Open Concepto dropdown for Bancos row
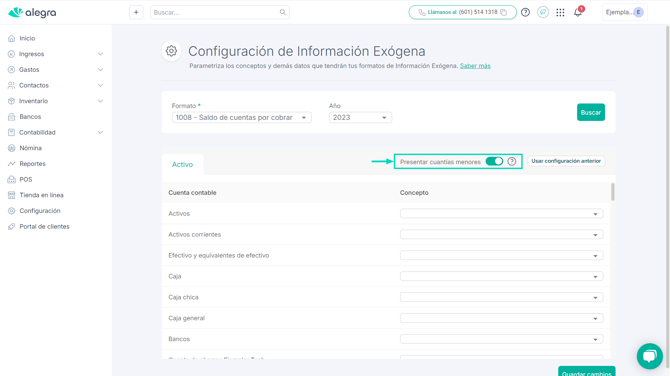 pyautogui.click(x=502, y=339)
